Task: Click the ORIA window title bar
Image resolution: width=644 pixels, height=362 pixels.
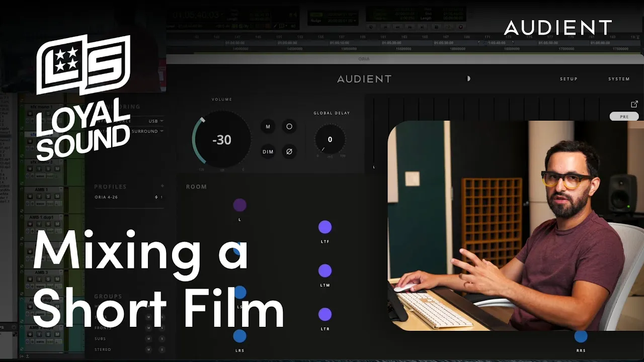Action: [x=405, y=59]
